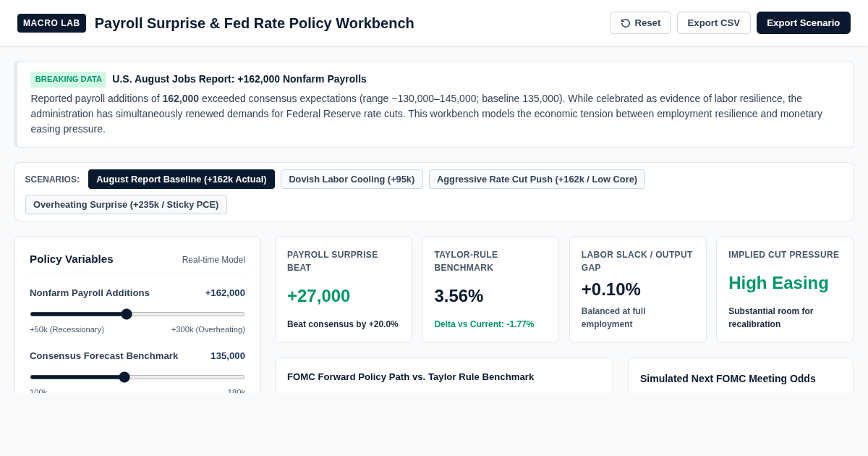Click the Real-time Model label
The width and height of the screenshot is (868, 456).
tap(213, 260)
